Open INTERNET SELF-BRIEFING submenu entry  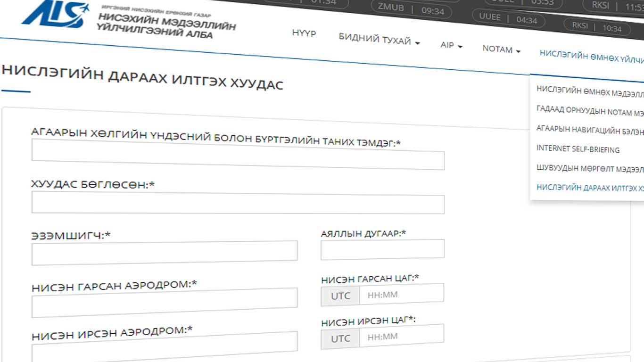point(578,149)
